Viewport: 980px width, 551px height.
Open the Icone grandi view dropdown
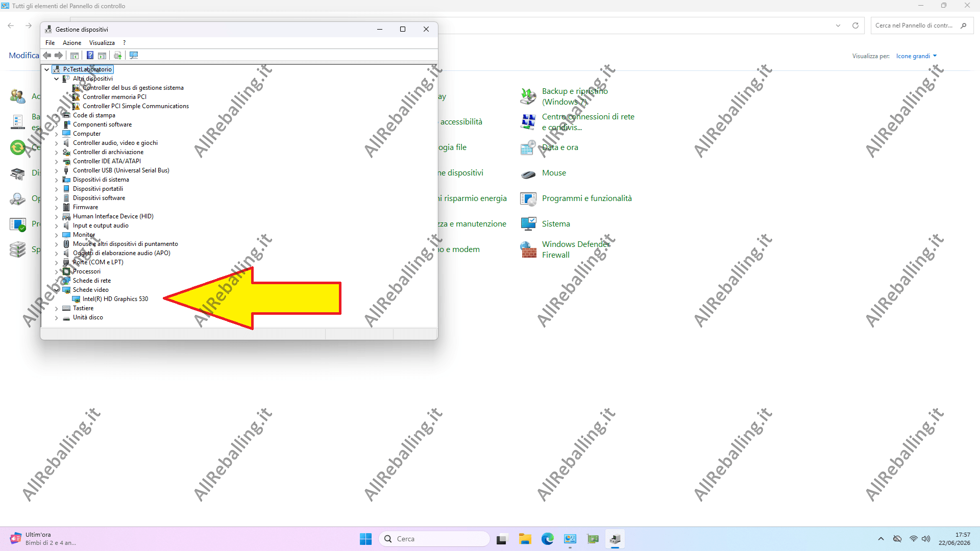[917, 56]
